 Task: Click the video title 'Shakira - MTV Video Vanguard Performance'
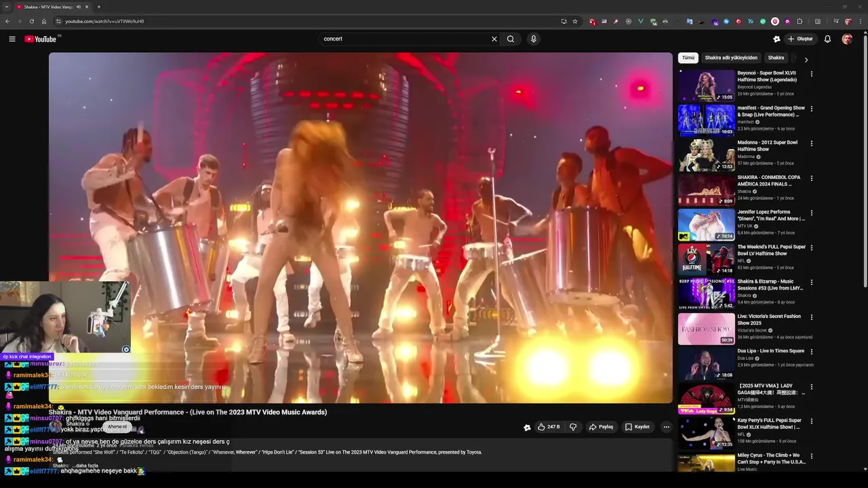(188, 412)
